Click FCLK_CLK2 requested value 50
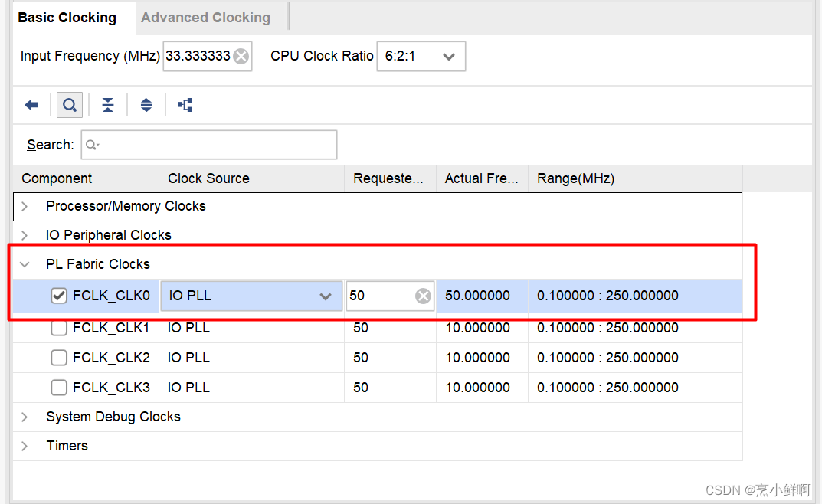822x504 pixels. tap(361, 358)
